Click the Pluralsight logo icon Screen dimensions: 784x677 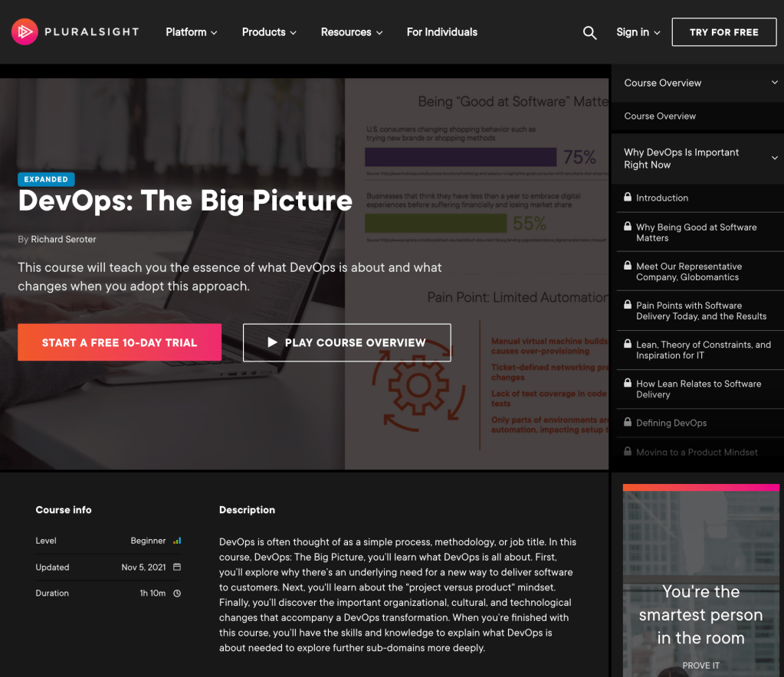coord(23,31)
